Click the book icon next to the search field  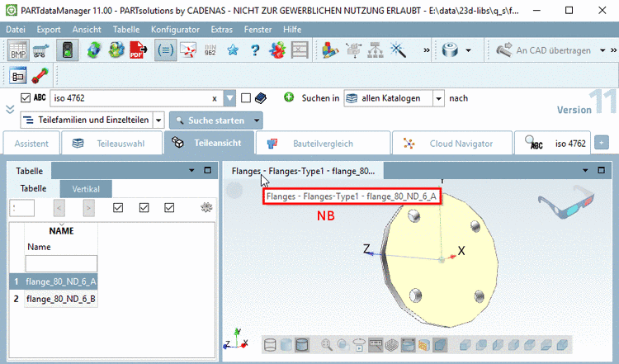(x=261, y=98)
